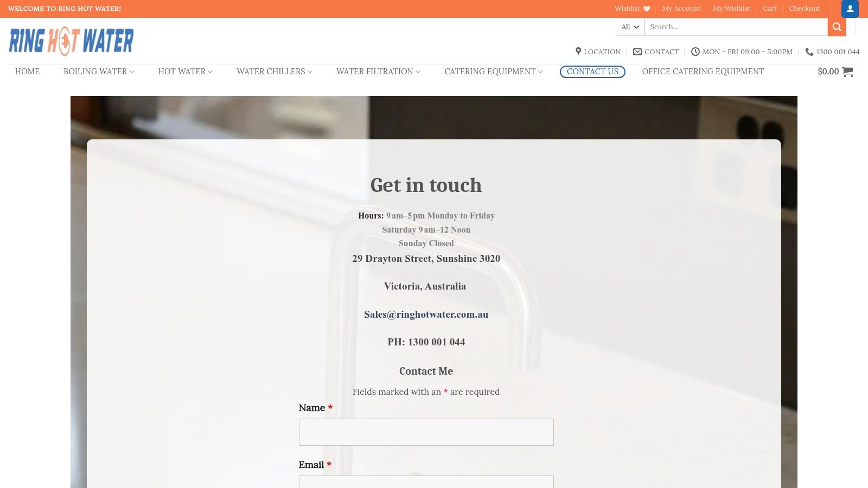This screenshot has width=868, height=488.
Task: Click 'WELCOME TO RING HOT WATER!' banner text
Action: tap(65, 9)
